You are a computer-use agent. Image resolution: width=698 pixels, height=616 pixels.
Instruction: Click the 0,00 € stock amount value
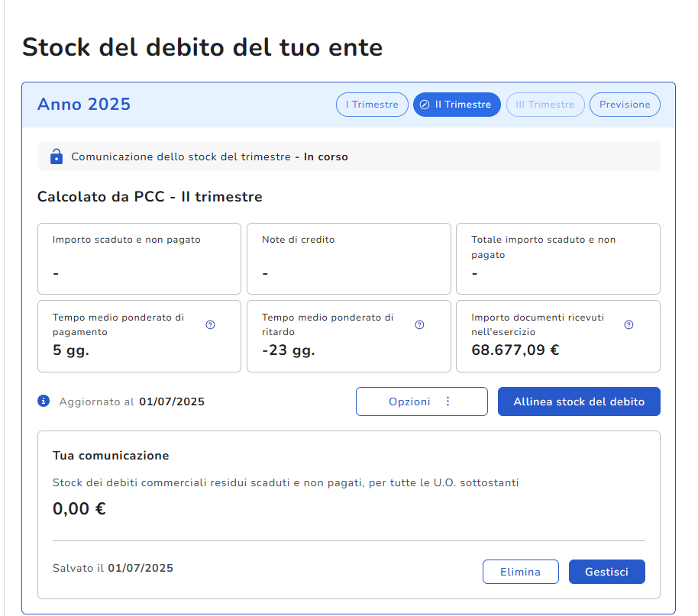tap(79, 508)
